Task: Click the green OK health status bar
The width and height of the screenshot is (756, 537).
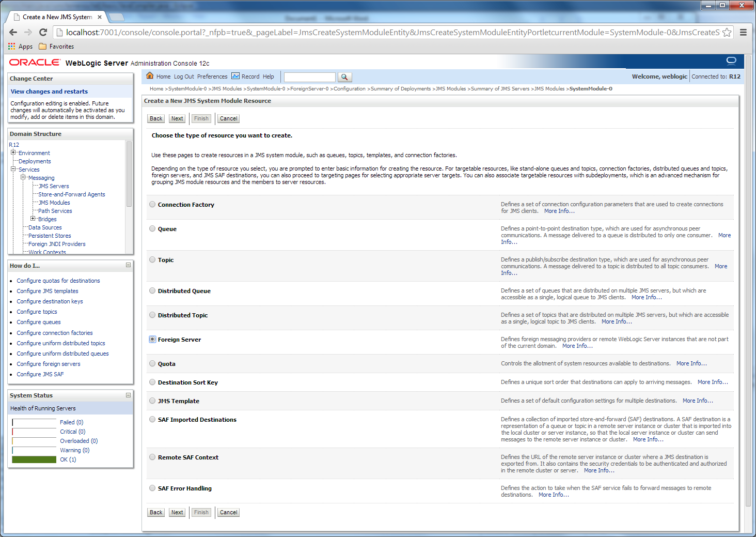Action: 34,459
